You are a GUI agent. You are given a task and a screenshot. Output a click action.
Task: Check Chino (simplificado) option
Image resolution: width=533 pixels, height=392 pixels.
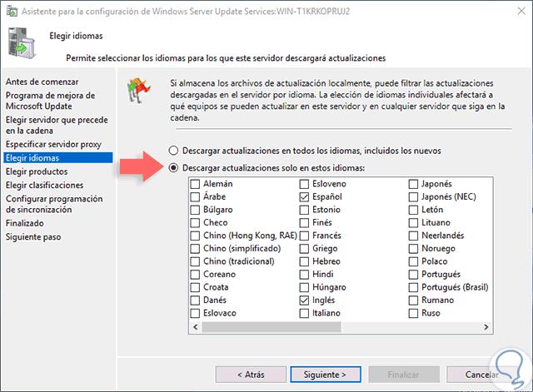pyautogui.click(x=195, y=249)
